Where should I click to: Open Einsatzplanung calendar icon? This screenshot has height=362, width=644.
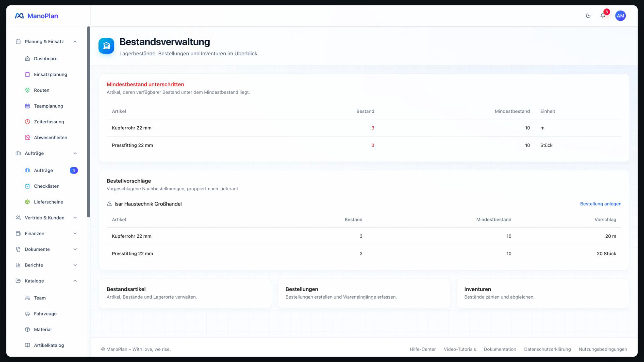28,74
